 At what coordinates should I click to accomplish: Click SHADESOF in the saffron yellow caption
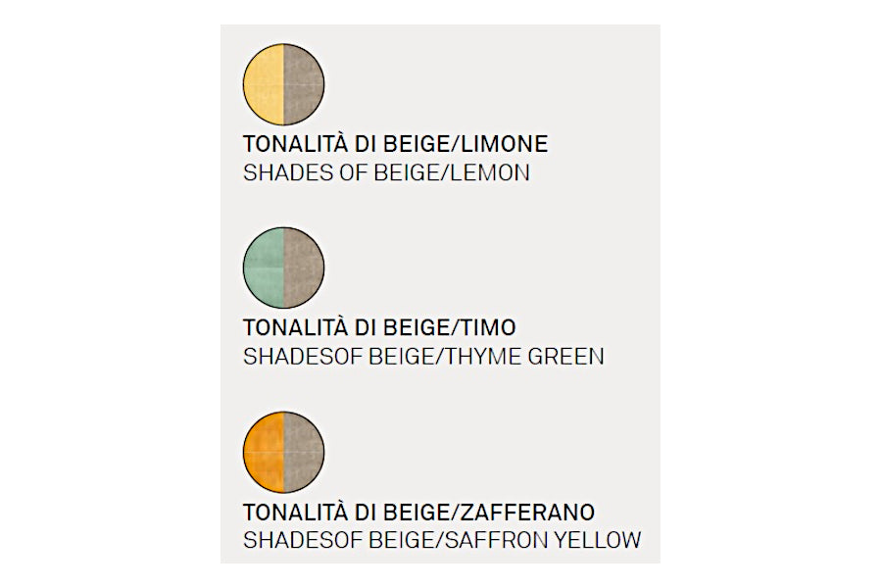tap(287, 540)
